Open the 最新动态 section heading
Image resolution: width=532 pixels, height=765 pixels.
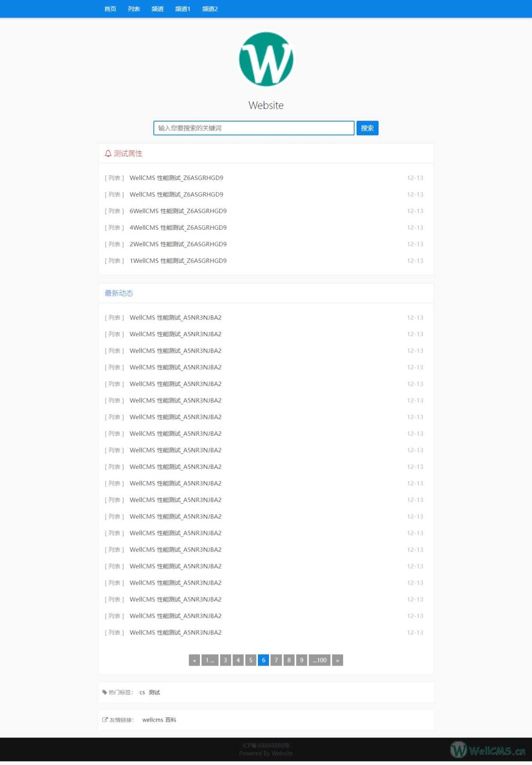click(119, 293)
